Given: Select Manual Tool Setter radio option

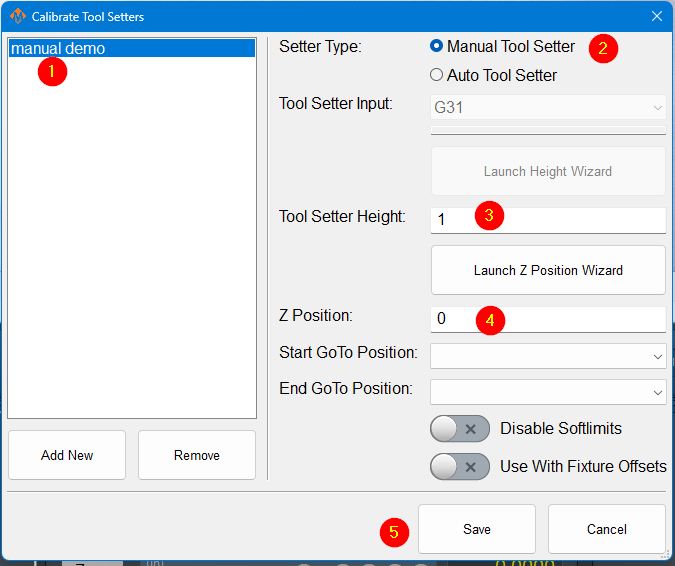Looking at the screenshot, I should point(436,46).
